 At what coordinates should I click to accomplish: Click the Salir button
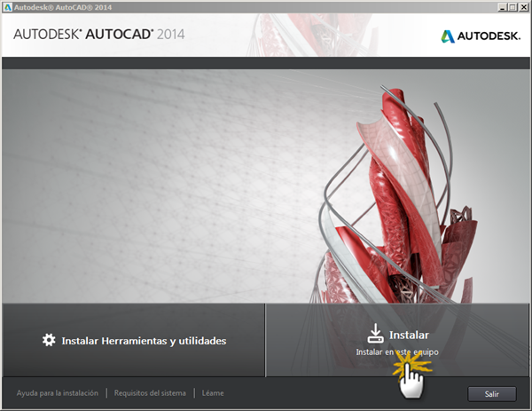[x=492, y=394]
